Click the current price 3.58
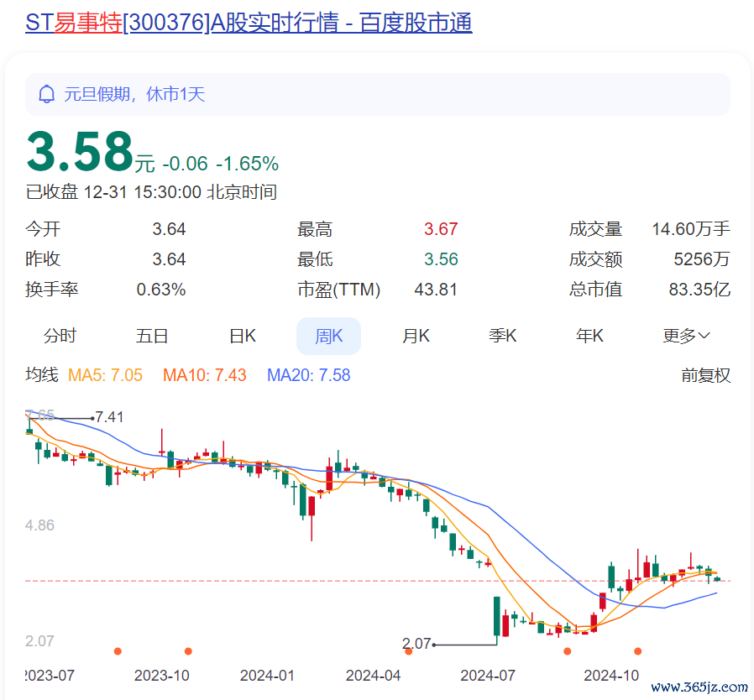The height and width of the screenshot is (700, 754). [80, 151]
